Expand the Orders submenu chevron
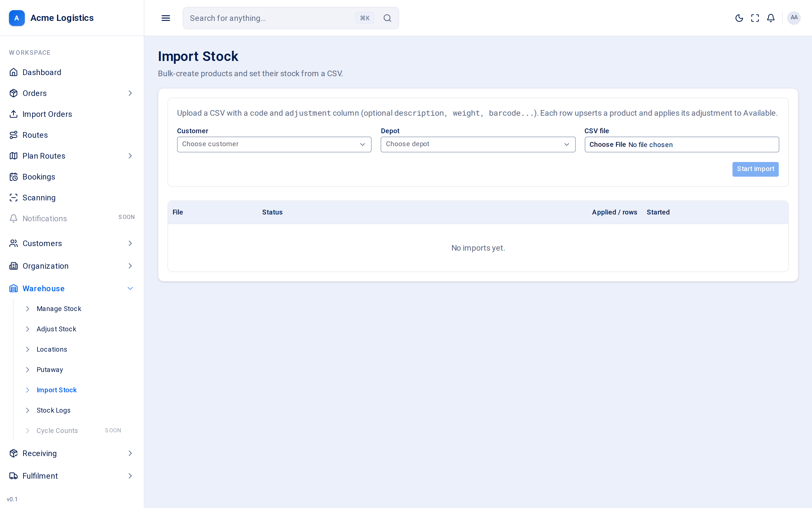Viewport: 812px width, 508px height. (130, 93)
